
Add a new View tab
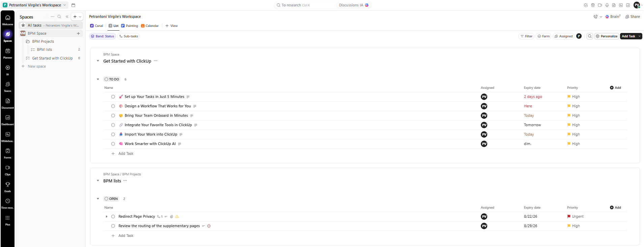coord(172,26)
